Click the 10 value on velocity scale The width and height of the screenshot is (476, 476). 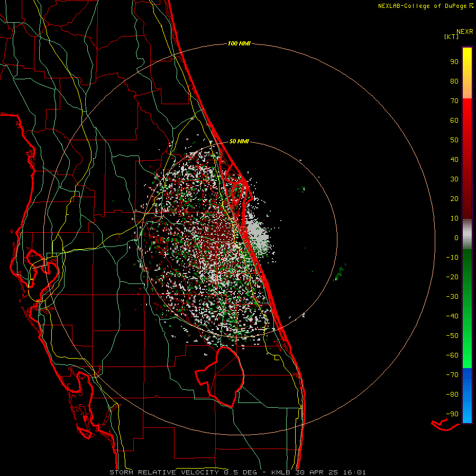point(454,218)
